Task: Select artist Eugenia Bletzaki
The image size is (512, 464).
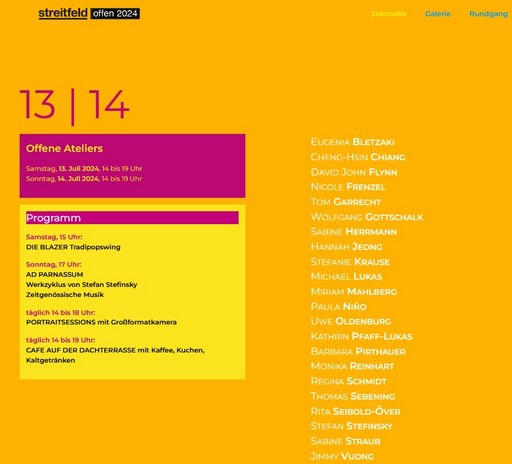Action: click(x=352, y=142)
